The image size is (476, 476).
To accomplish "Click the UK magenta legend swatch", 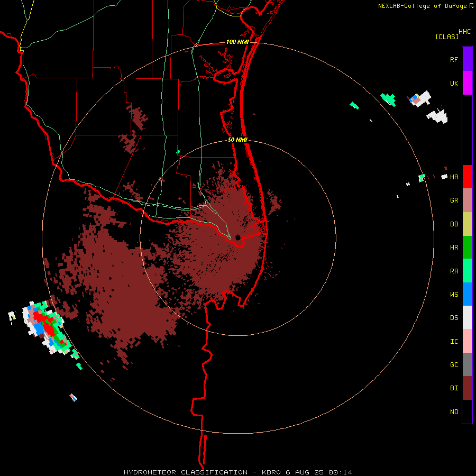I will (467, 83).
